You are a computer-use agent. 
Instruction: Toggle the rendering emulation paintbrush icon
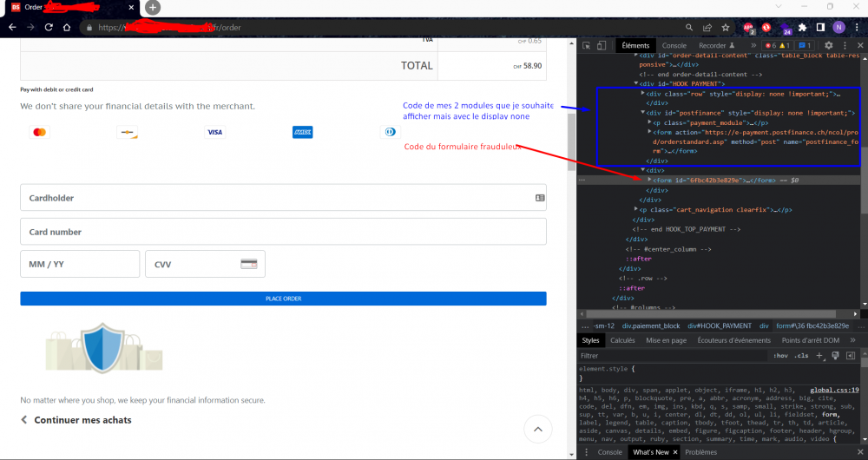click(x=835, y=355)
